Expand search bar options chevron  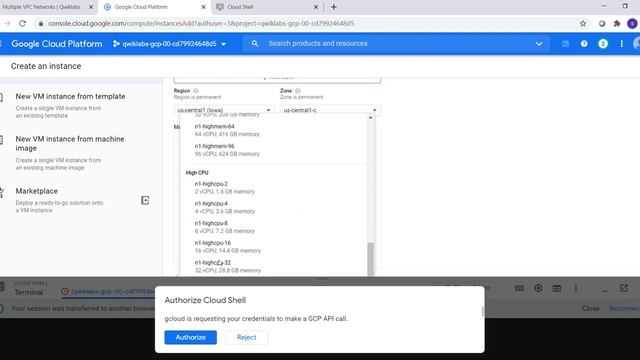pyautogui.click(x=539, y=44)
